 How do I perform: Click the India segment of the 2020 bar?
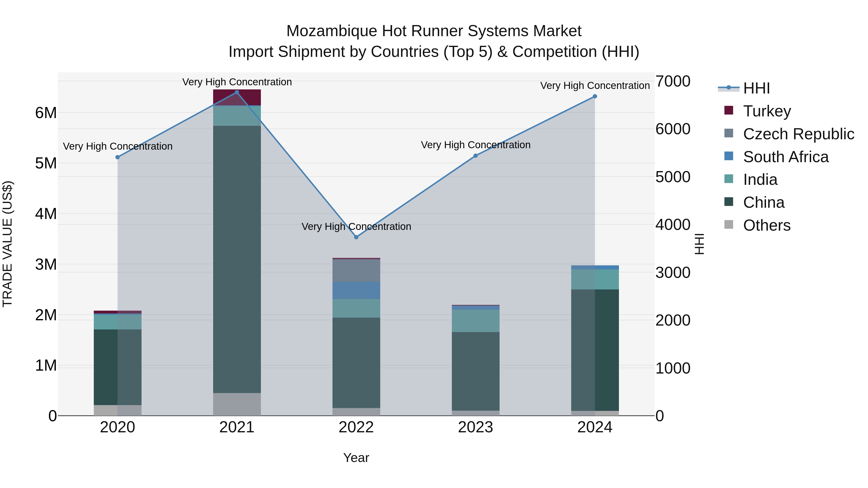tap(118, 322)
